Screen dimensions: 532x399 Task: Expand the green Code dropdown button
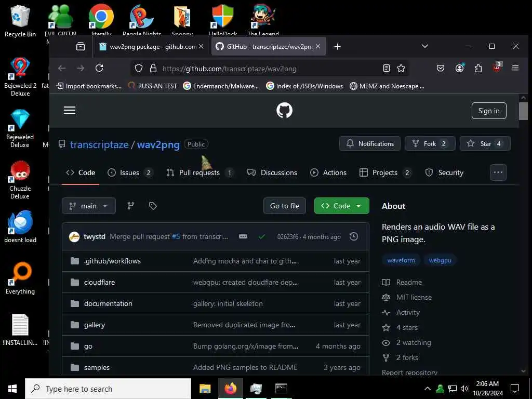click(x=342, y=206)
